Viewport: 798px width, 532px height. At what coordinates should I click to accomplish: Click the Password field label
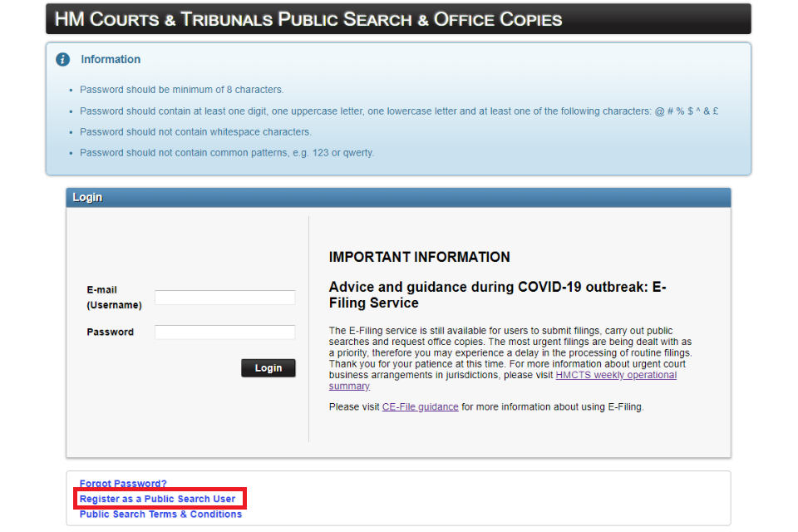point(110,332)
